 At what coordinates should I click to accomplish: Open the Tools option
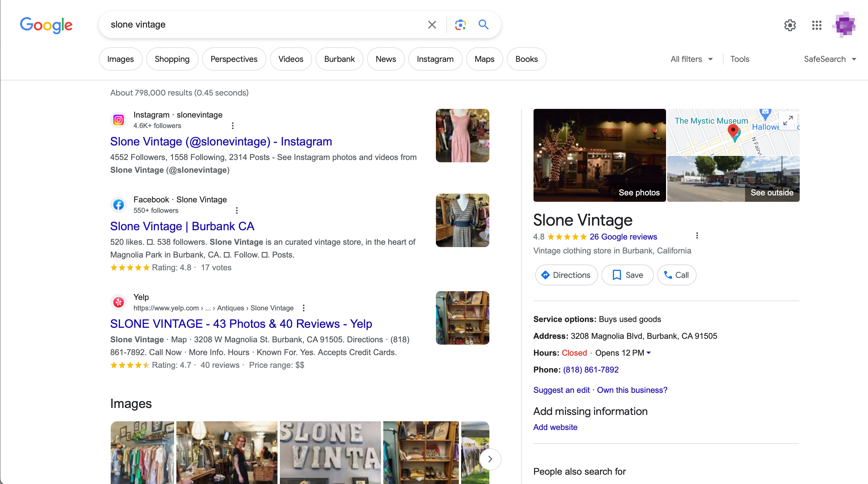(740, 59)
